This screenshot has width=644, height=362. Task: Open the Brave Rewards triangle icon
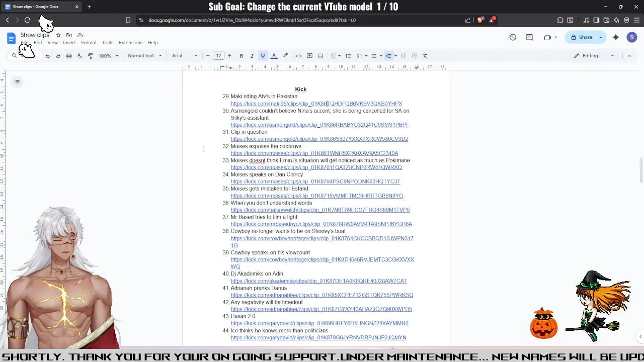[x=492, y=20]
